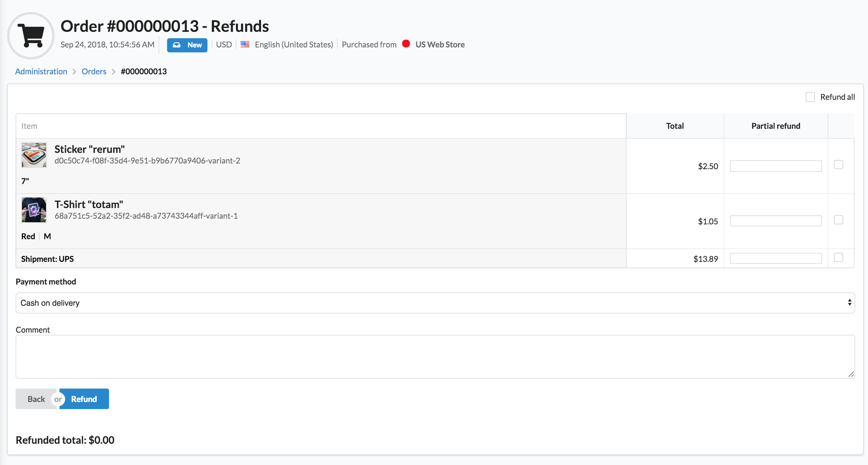
Task: Go to Administration breadcrumb link
Action: (41, 71)
